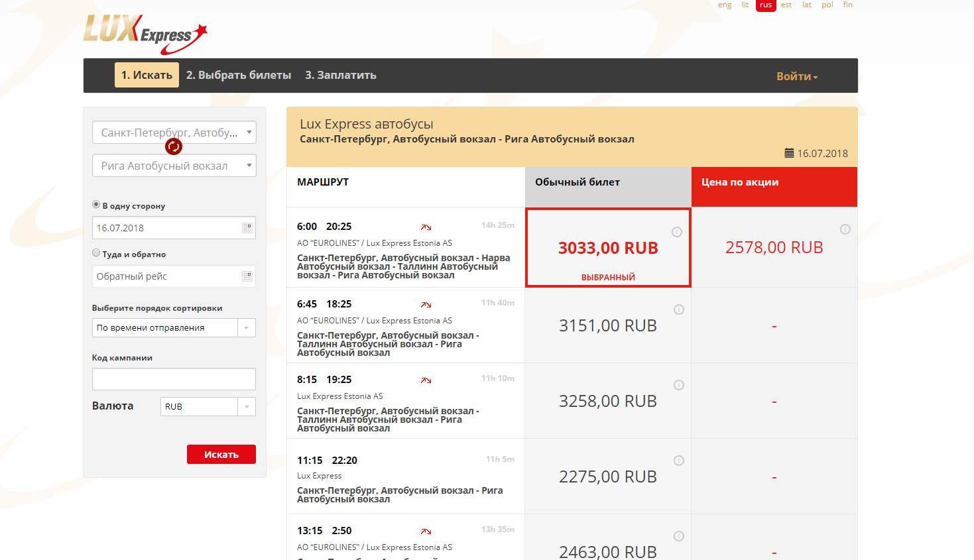
Task: Expand the Войти login menu
Action: (797, 76)
